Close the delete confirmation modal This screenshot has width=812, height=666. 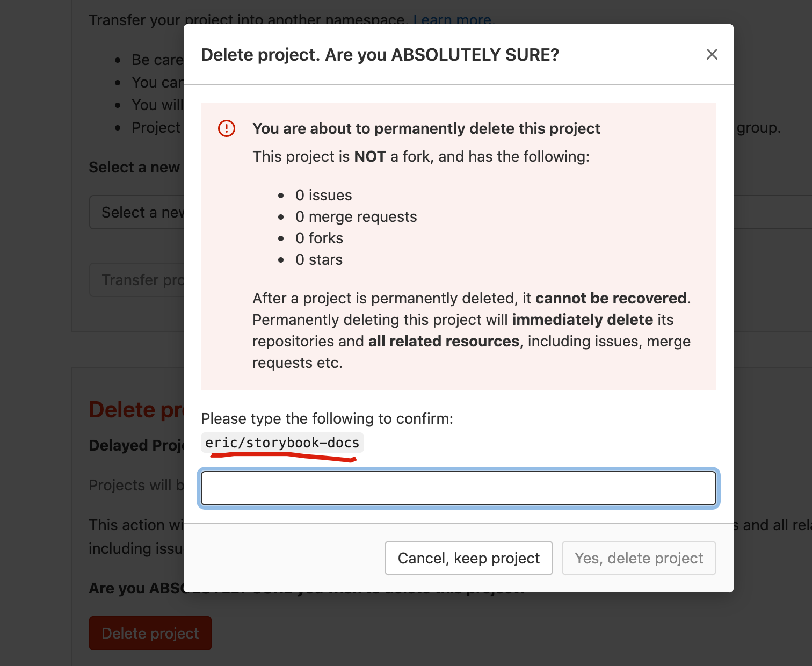pyautogui.click(x=712, y=54)
